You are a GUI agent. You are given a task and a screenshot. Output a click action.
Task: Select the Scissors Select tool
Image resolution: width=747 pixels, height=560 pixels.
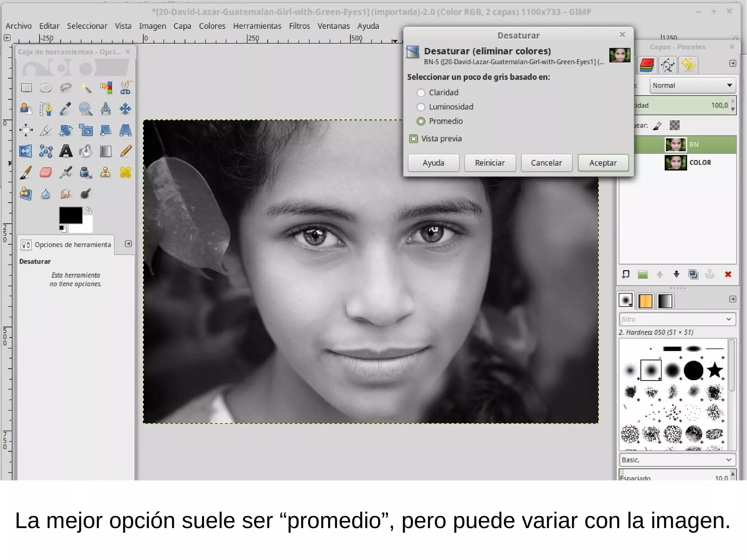[x=125, y=88]
